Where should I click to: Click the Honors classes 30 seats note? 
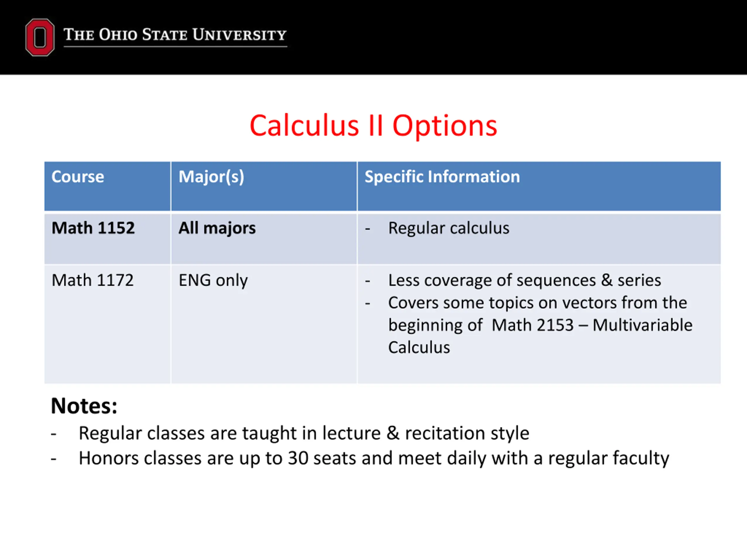373,458
